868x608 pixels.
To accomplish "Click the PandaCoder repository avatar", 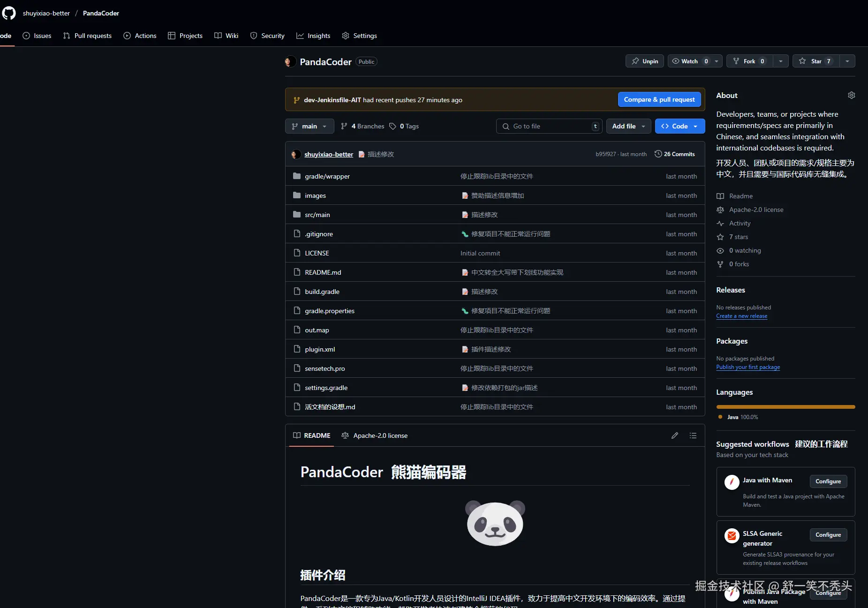I will [x=290, y=62].
